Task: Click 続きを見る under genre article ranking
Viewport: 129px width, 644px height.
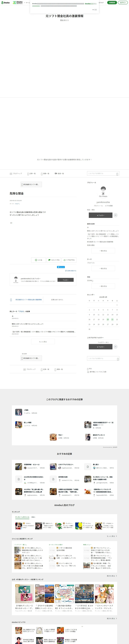Action: pos(112,576)
